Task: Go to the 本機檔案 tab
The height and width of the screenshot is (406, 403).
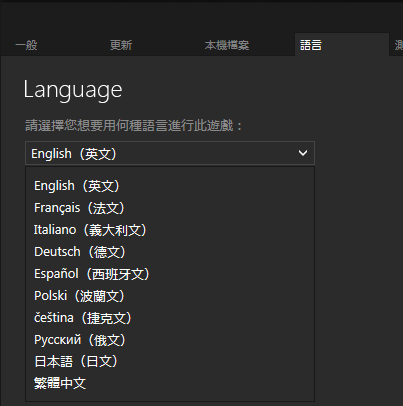Action: tap(227, 45)
